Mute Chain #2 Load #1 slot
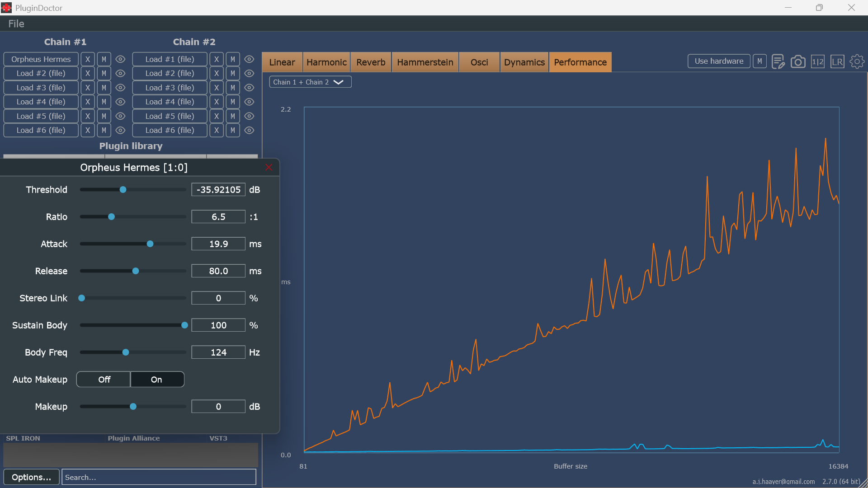The width and height of the screenshot is (868, 488). coord(233,59)
